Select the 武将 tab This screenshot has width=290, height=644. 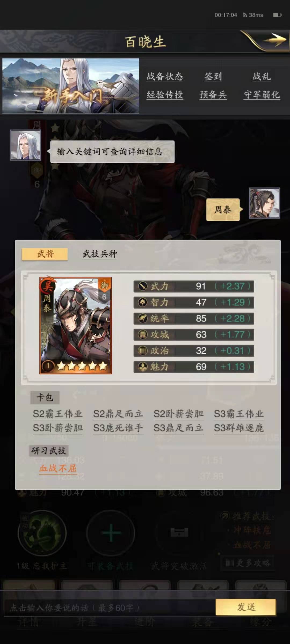click(45, 254)
